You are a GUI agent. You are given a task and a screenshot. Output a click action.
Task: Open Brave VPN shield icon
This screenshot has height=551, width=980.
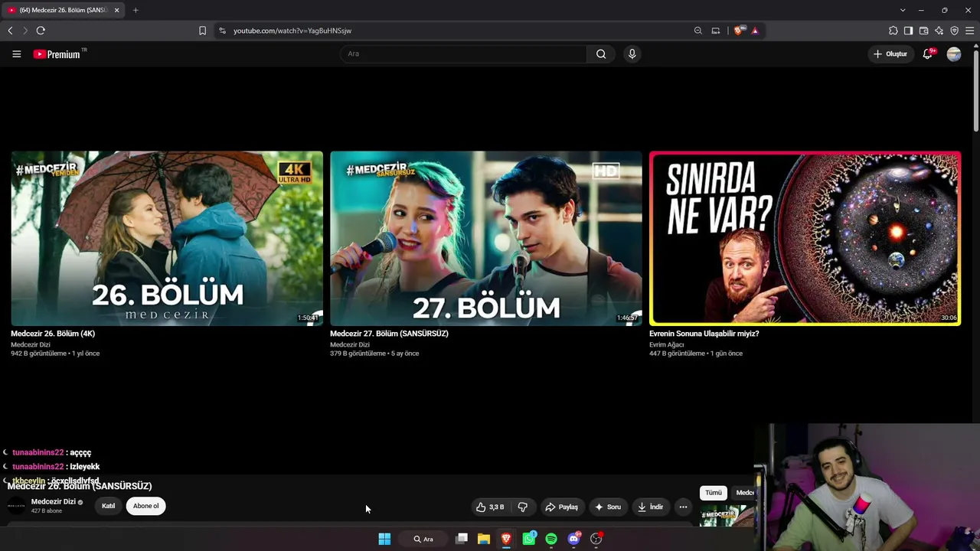(954, 31)
